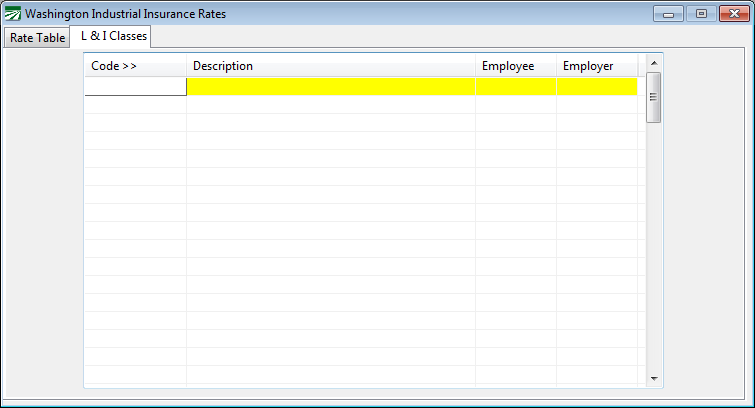Switch to the Rate Table tab
Screen dimensions: 755x408
[37, 38]
